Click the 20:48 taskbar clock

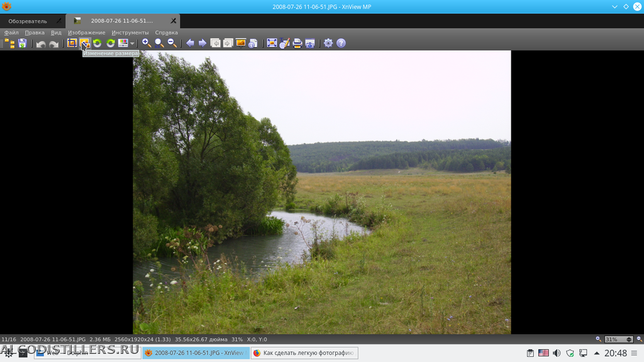[x=616, y=353]
